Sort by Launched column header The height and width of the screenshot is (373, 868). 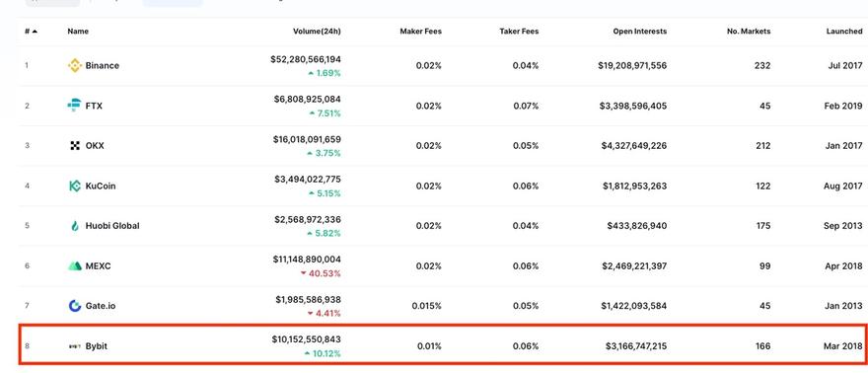click(844, 32)
